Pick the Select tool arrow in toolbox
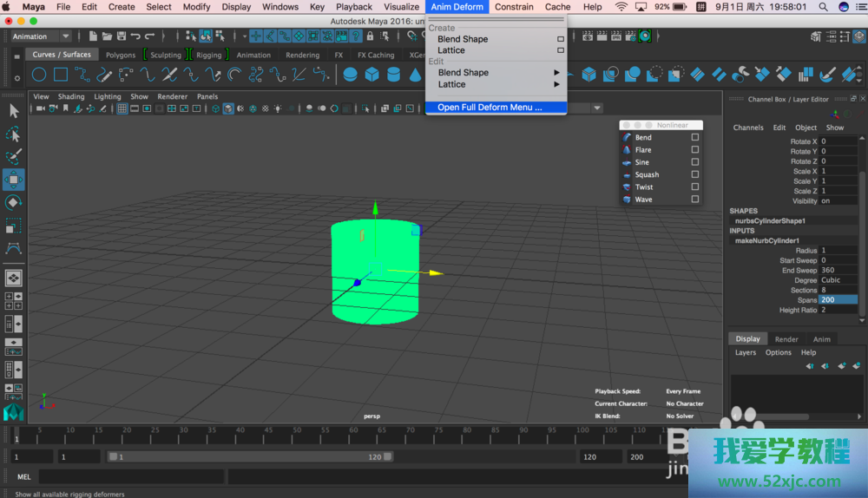The image size is (868, 498). (14, 111)
